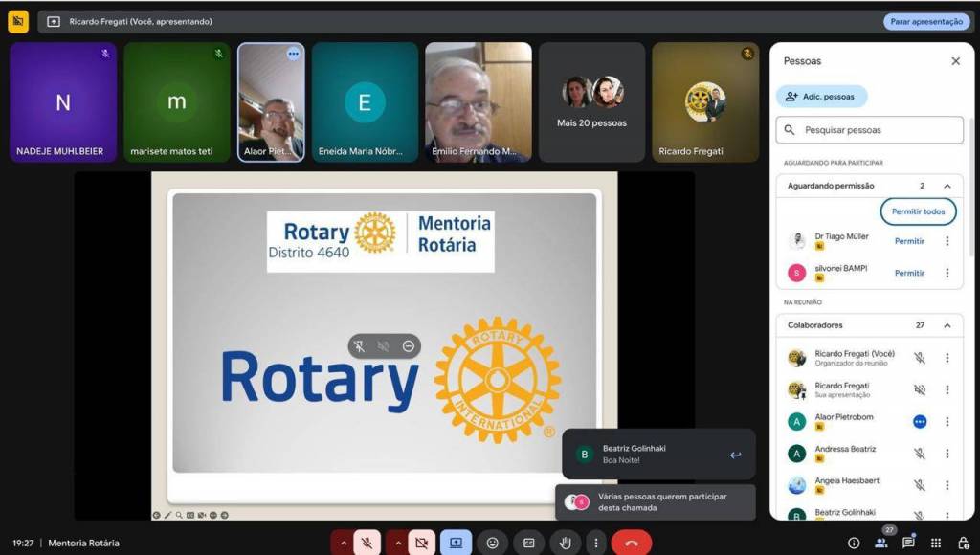980x555 pixels.
Task: Collapse the Aguardando permissão section
Action: (947, 186)
